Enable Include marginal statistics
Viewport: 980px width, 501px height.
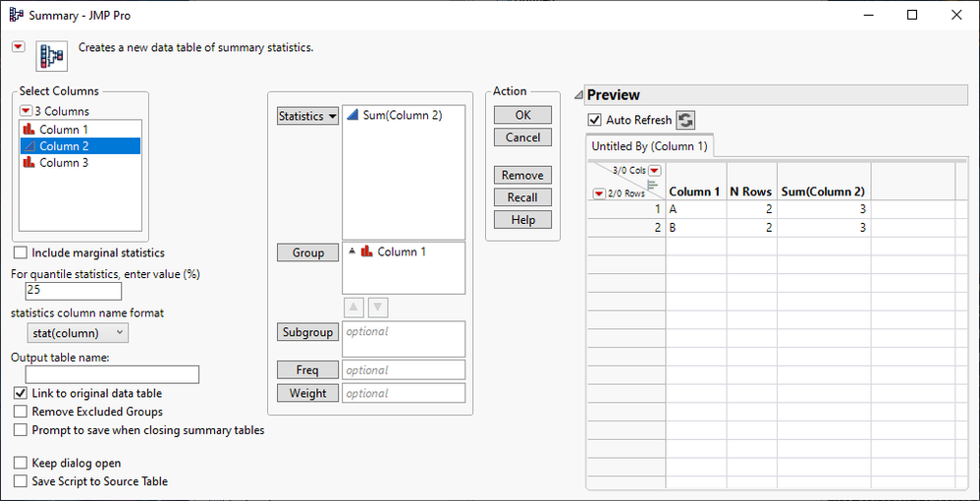[x=21, y=252]
